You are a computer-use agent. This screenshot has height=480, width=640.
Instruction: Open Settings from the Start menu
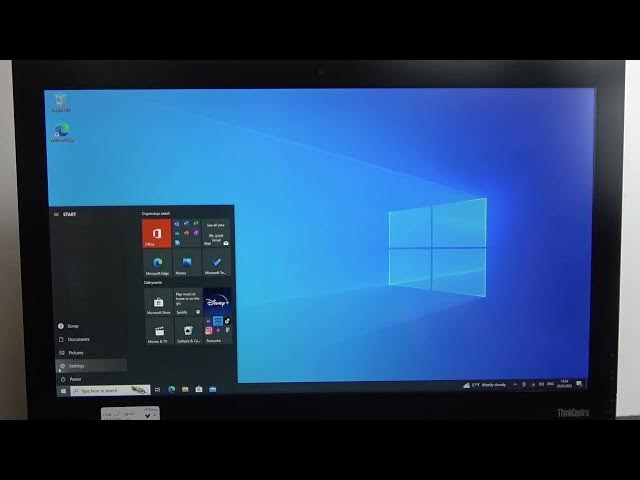click(91, 366)
